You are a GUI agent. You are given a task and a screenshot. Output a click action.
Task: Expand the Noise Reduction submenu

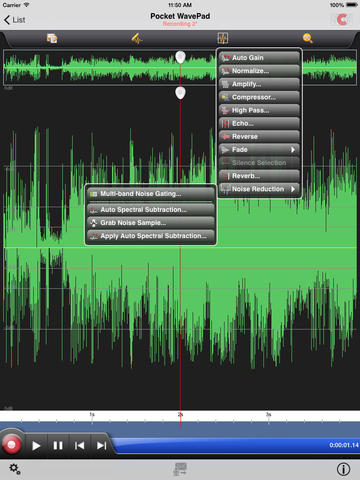tap(259, 189)
